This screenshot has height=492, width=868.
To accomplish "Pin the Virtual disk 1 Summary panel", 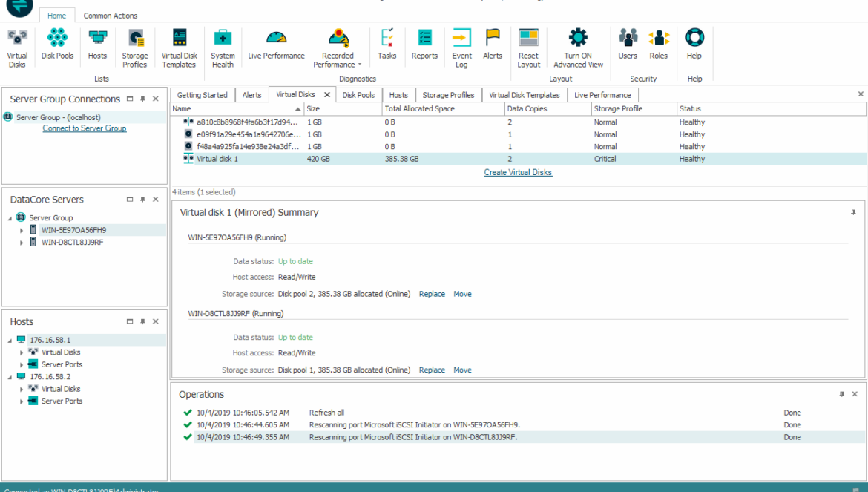I will (x=853, y=212).
